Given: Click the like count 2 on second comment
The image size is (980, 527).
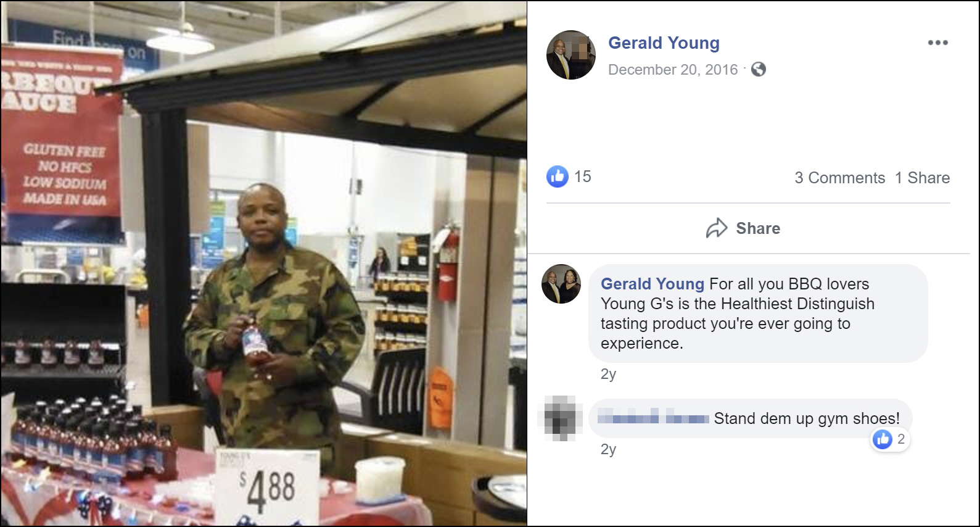Looking at the screenshot, I should 901,439.
